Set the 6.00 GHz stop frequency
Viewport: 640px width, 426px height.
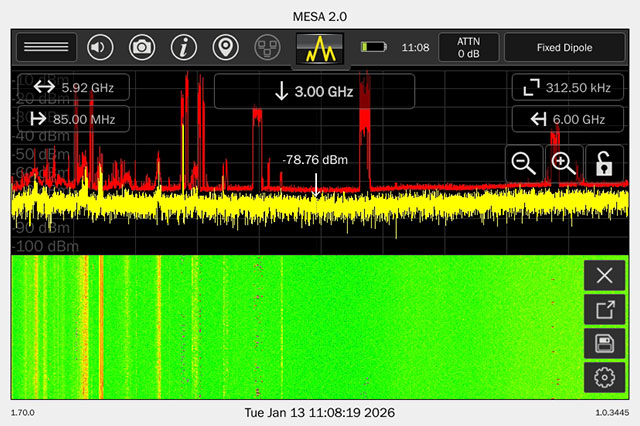click(560, 120)
